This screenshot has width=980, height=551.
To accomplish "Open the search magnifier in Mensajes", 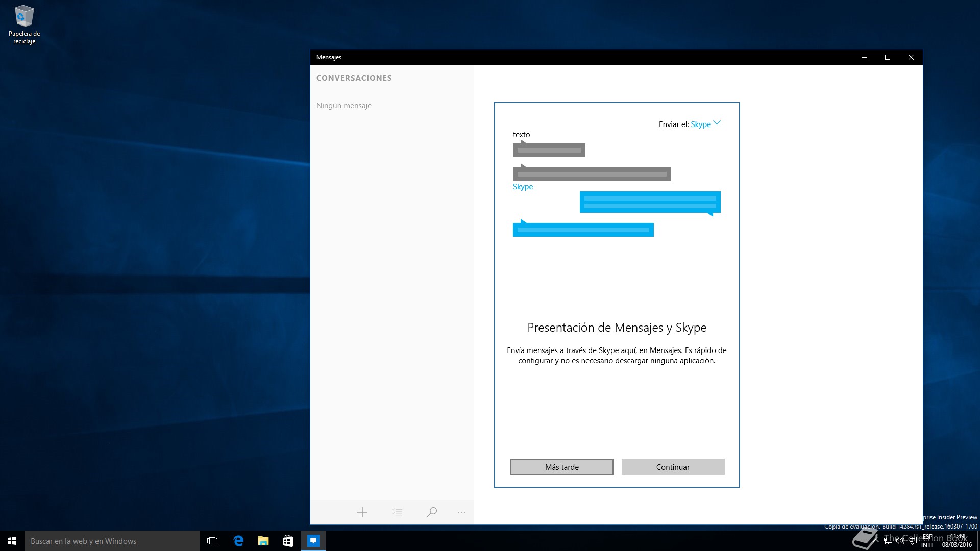I will pyautogui.click(x=432, y=512).
